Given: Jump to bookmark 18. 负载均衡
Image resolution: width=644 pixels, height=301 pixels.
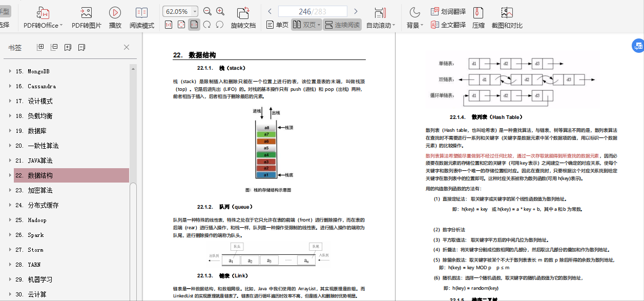Looking at the screenshot, I should click(34, 116).
